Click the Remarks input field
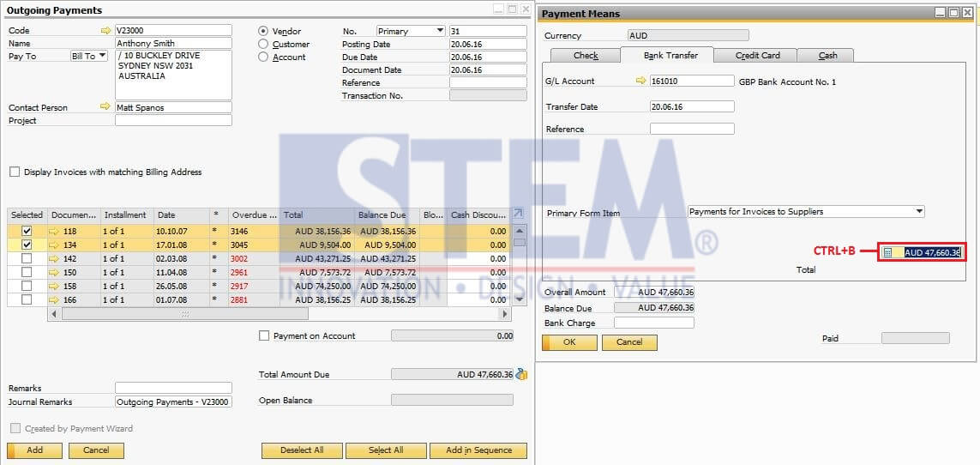 click(x=173, y=388)
